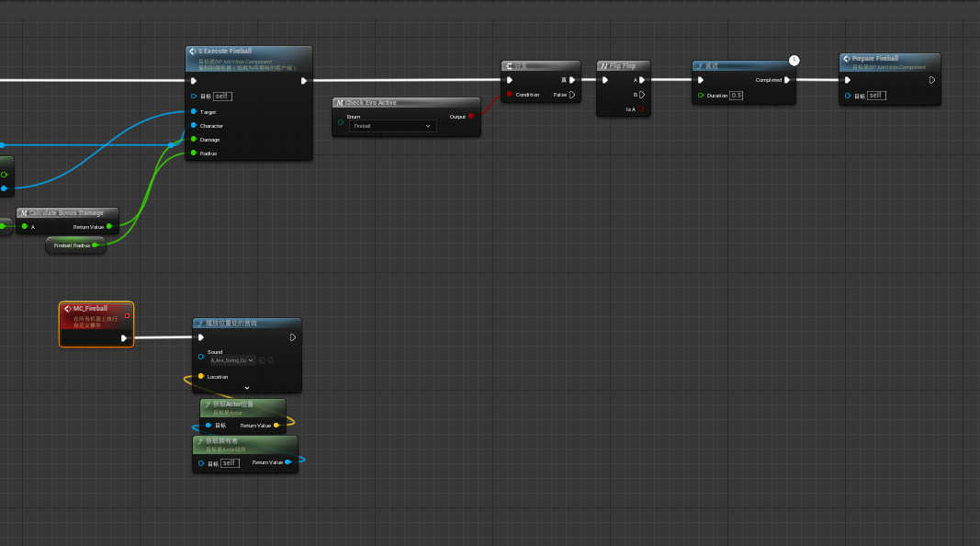The image size is (980, 546).
Task: Open the Sound asset dropdown A_Axe_Swing_Cu
Action: click(231, 360)
